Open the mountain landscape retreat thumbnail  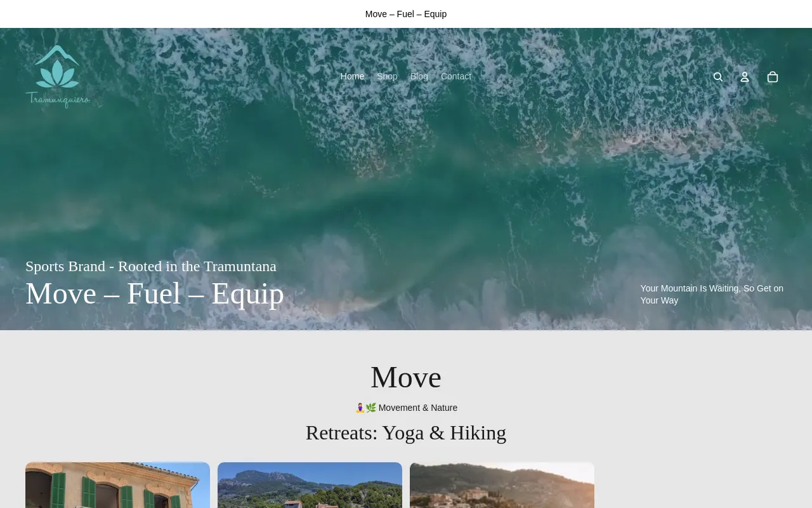click(x=310, y=485)
